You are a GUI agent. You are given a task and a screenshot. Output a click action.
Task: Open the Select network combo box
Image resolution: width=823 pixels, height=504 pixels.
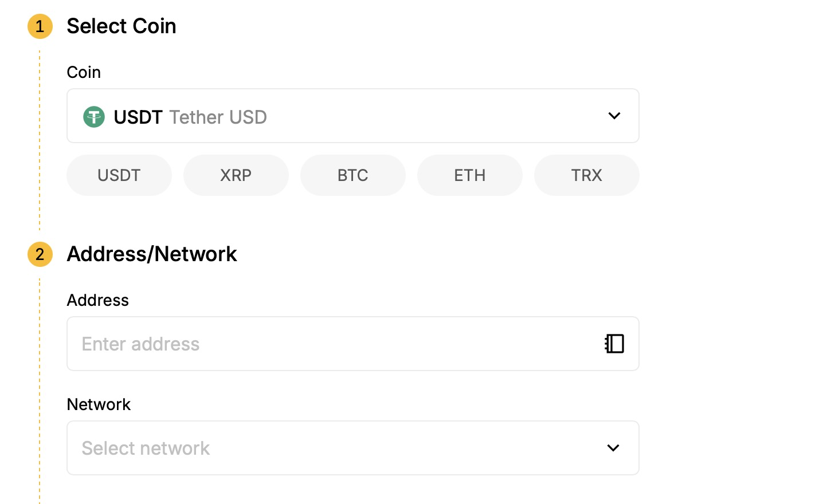pos(344,448)
